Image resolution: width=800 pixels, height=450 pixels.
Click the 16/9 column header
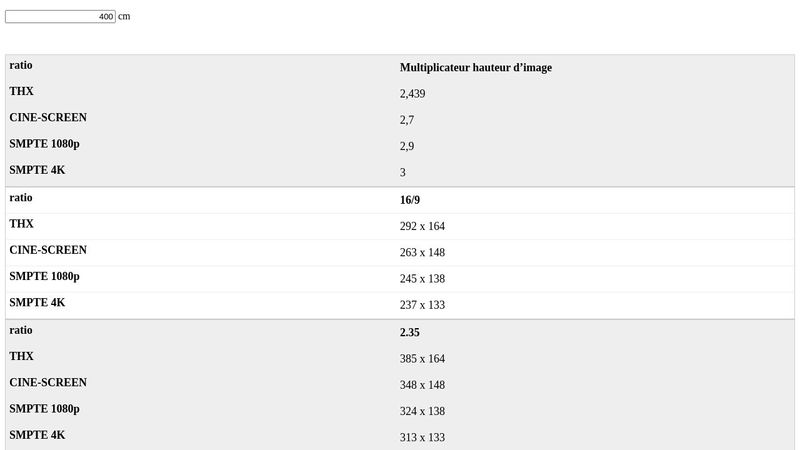(x=410, y=200)
